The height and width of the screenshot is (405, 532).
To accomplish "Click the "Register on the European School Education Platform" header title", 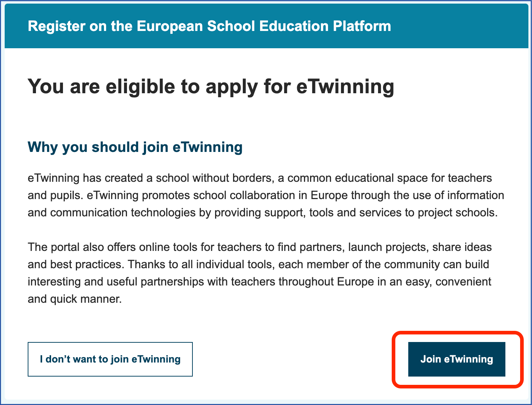I will coord(209,26).
